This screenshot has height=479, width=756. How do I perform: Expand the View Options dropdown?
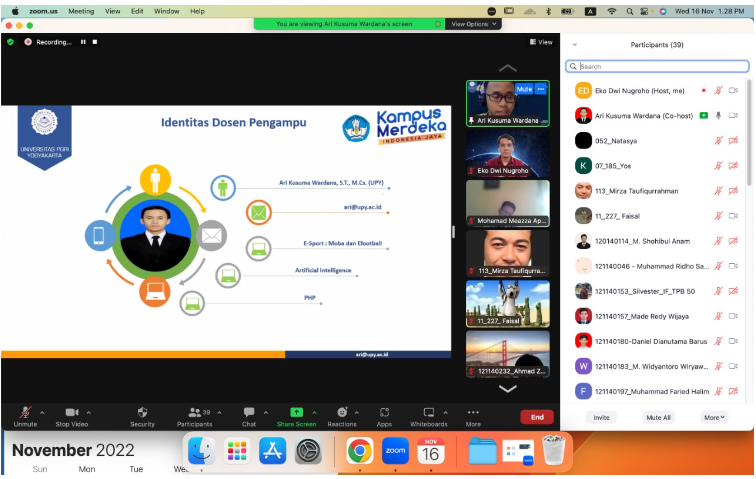pos(473,23)
